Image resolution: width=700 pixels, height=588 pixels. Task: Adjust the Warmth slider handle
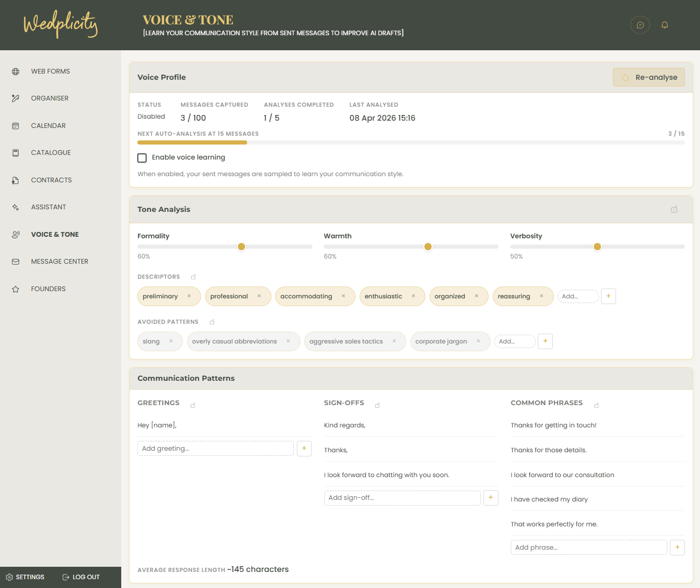point(428,247)
